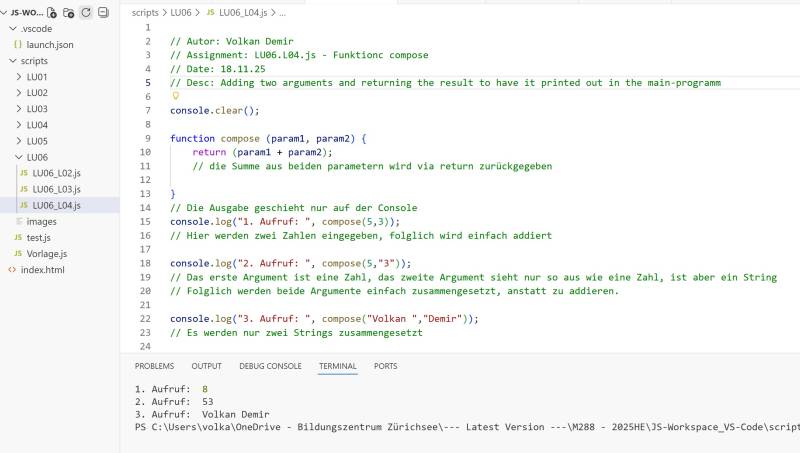800x453 pixels.
Task: Collapse the .vscode folder
Action: coord(36,29)
